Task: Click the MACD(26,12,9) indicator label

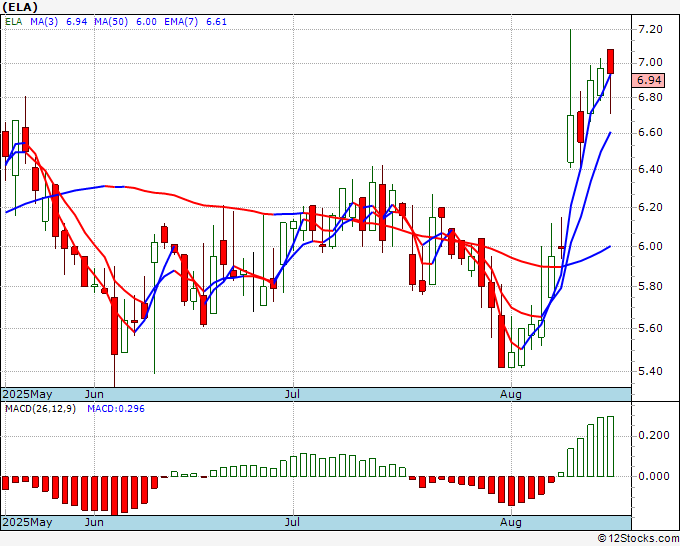Action: click(x=40, y=409)
